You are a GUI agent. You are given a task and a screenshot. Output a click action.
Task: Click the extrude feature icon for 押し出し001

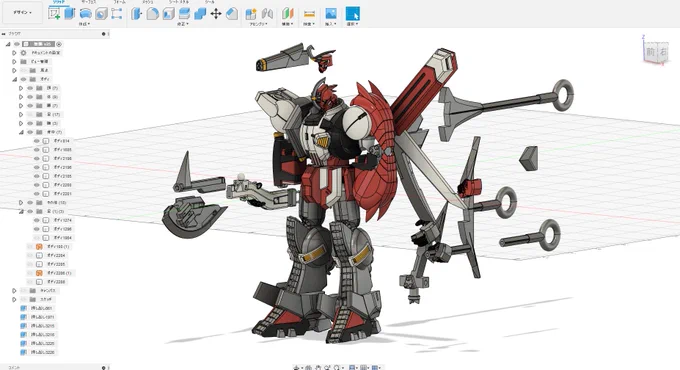click(23, 308)
